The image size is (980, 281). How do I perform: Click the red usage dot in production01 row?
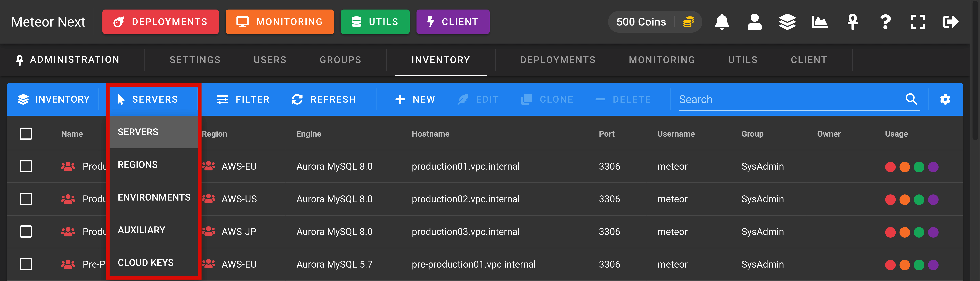890,167
